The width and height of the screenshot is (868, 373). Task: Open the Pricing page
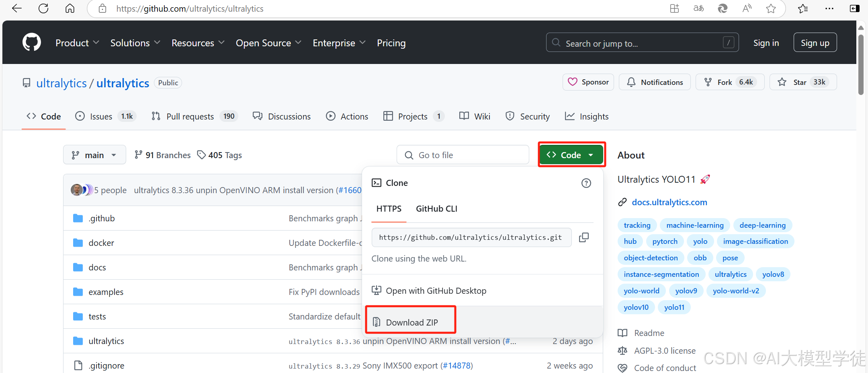coord(391,43)
